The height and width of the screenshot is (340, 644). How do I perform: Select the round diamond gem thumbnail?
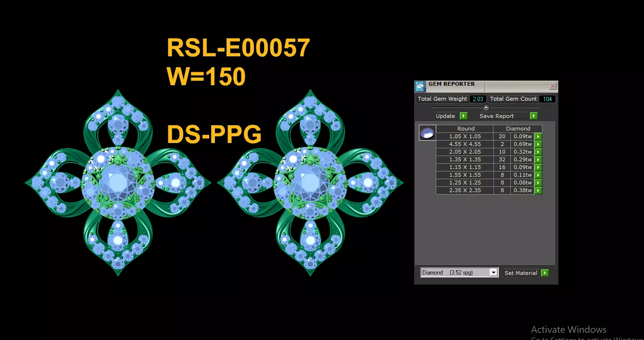click(427, 133)
